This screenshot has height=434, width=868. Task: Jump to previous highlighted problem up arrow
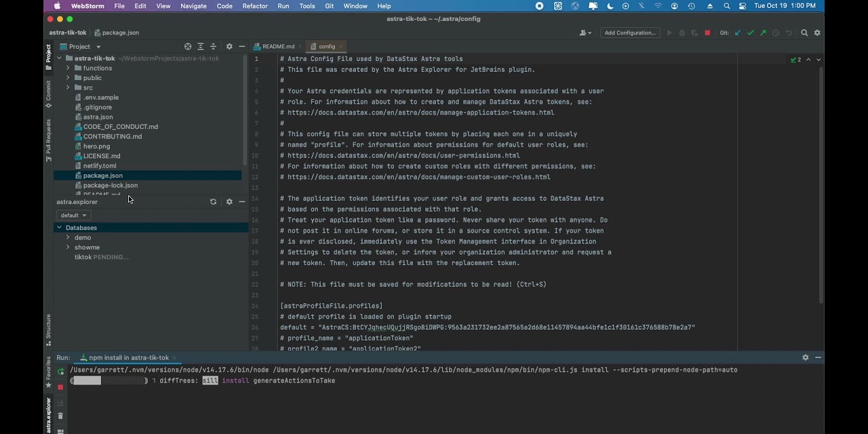coord(808,60)
